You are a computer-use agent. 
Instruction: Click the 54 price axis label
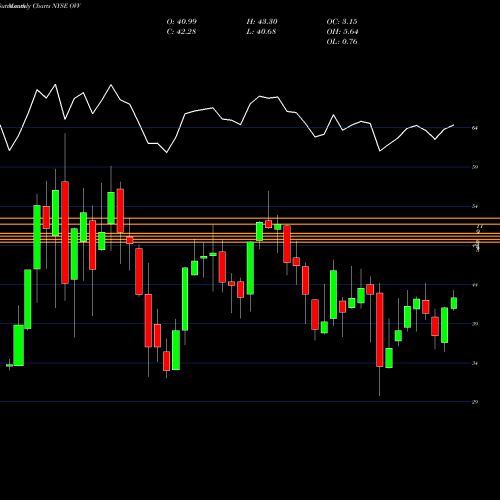[x=475, y=206]
